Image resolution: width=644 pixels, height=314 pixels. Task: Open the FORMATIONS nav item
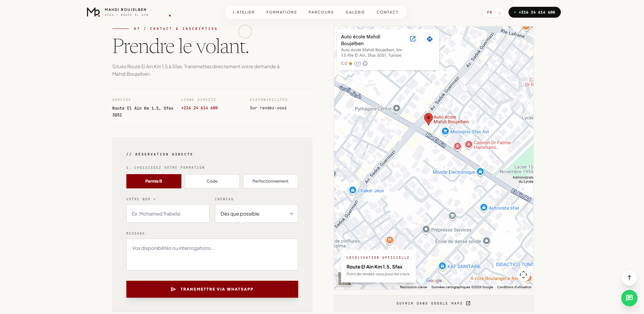[x=282, y=12]
